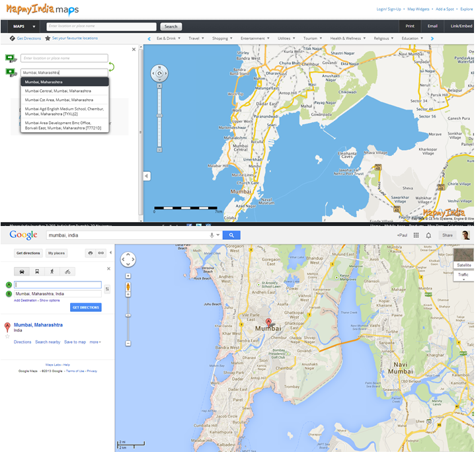The image size is (476, 452).
Task: Close the MapmyIndia directions panel with X
Action: (134, 49)
